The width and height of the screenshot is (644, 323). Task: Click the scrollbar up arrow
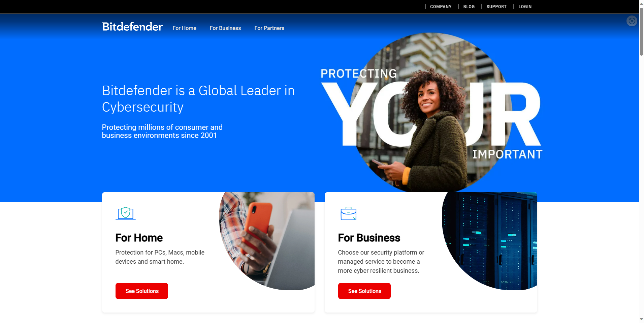(641, 3)
